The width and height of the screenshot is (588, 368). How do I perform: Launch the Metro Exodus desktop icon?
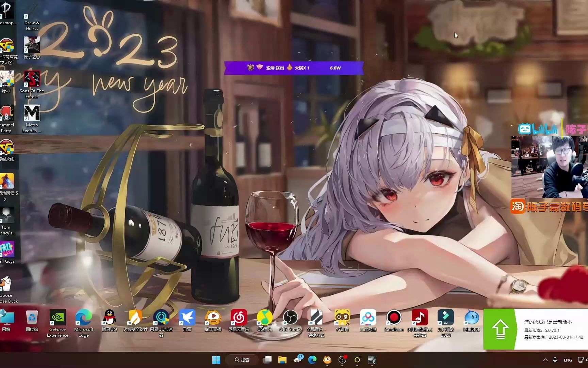(32, 119)
